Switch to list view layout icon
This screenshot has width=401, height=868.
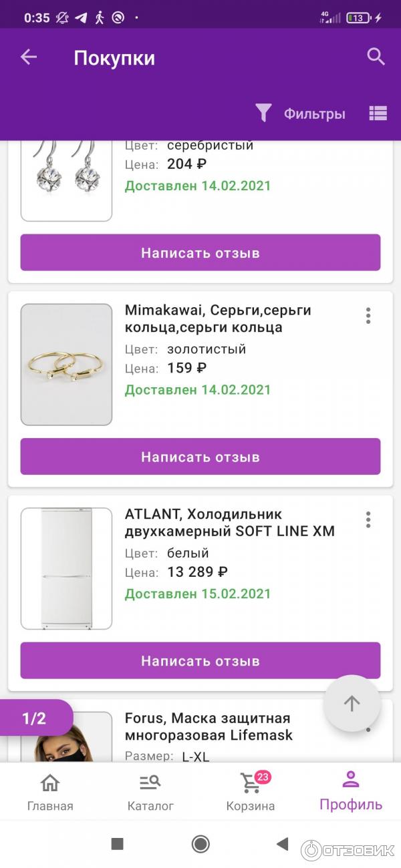[x=378, y=114]
